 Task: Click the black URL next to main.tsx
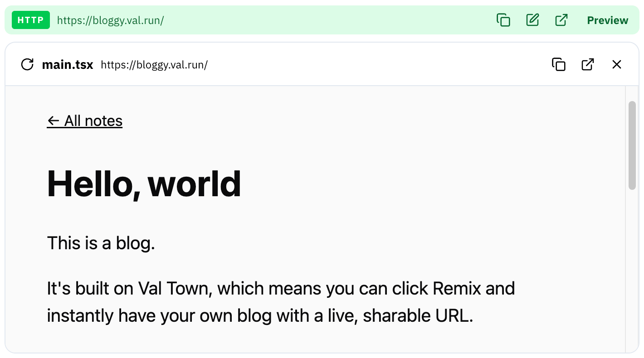[154, 65]
